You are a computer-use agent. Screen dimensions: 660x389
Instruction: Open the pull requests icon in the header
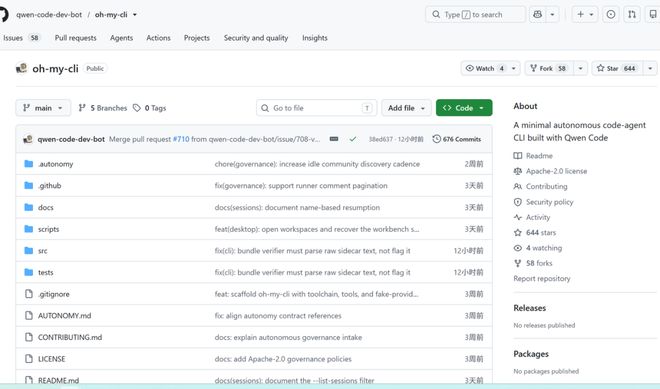[632, 14]
